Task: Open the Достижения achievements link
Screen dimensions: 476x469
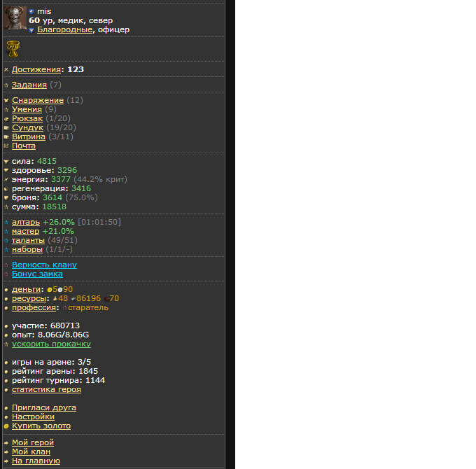Action: point(36,69)
